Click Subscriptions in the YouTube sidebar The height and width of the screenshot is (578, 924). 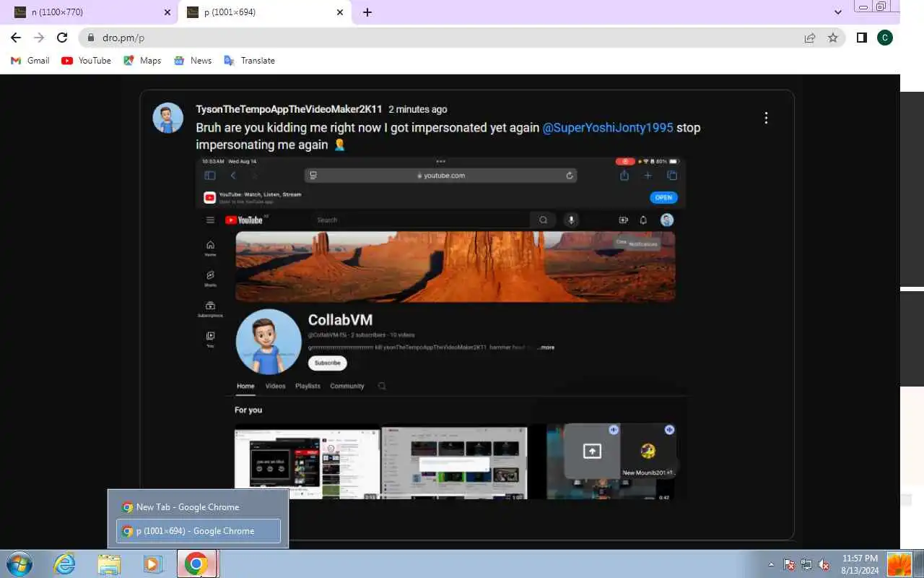click(x=210, y=309)
